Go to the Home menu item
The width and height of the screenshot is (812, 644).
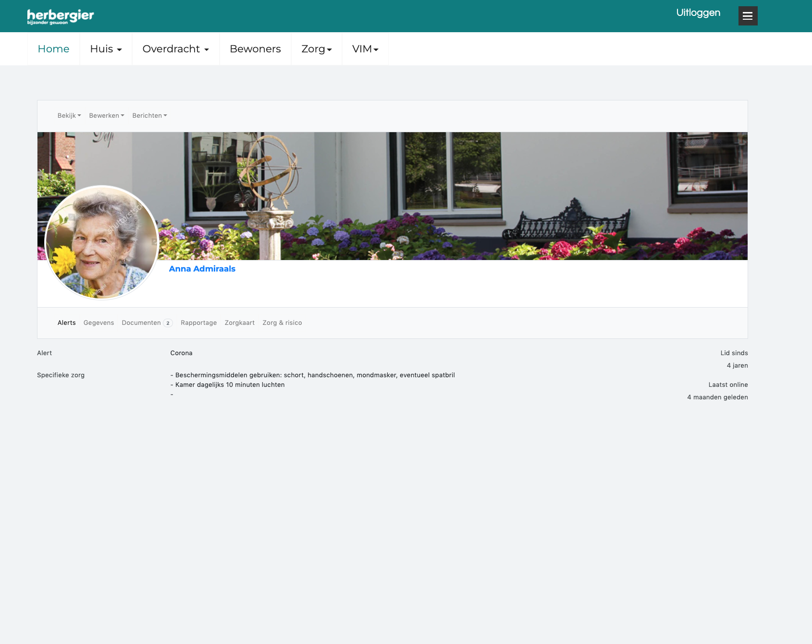pos(53,49)
